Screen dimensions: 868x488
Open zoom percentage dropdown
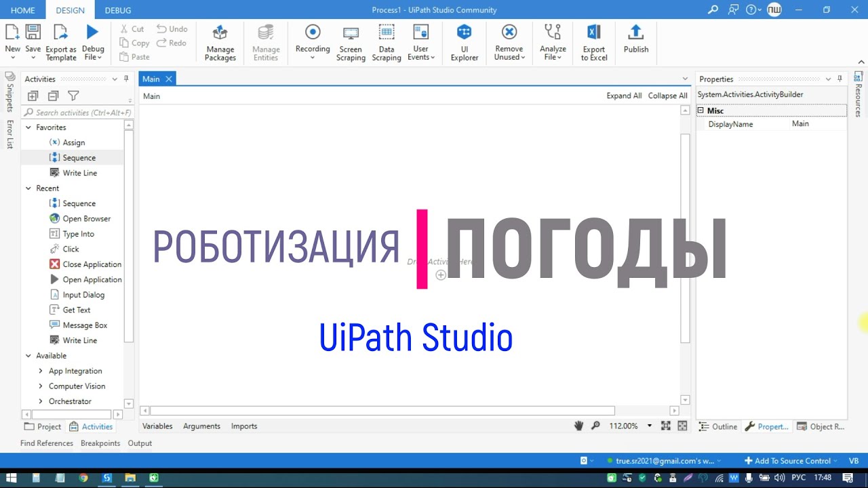click(649, 426)
